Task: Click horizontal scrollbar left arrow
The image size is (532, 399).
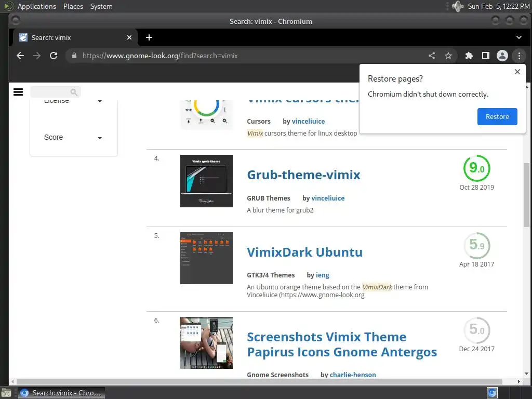Action: pyautogui.click(x=13, y=381)
